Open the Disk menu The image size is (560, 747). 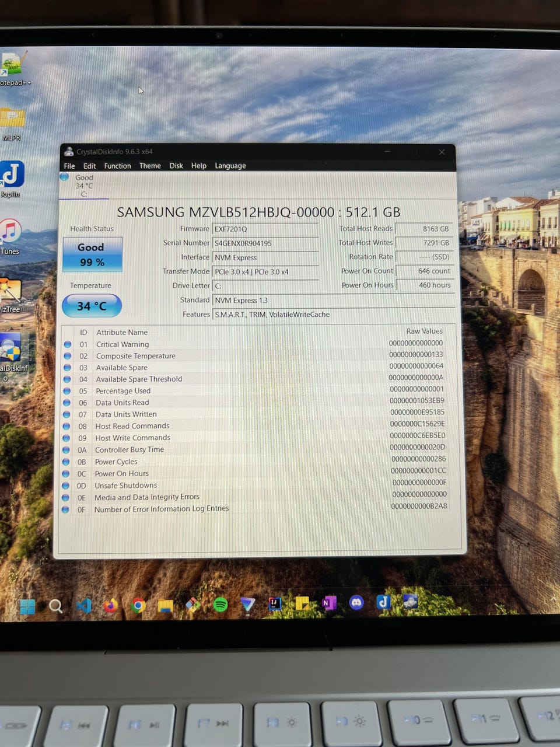[x=176, y=166]
